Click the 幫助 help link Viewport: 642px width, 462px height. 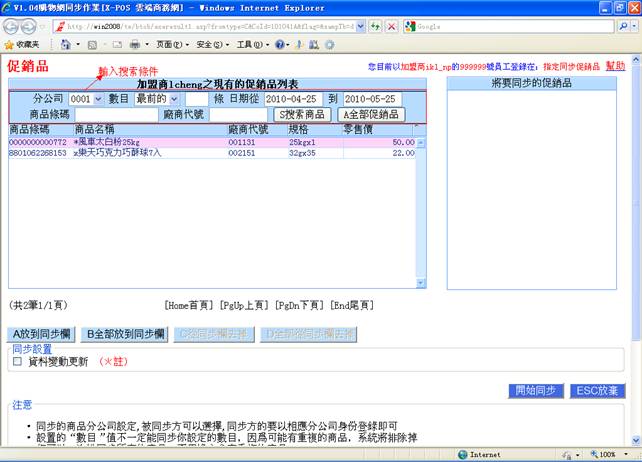pos(615,65)
